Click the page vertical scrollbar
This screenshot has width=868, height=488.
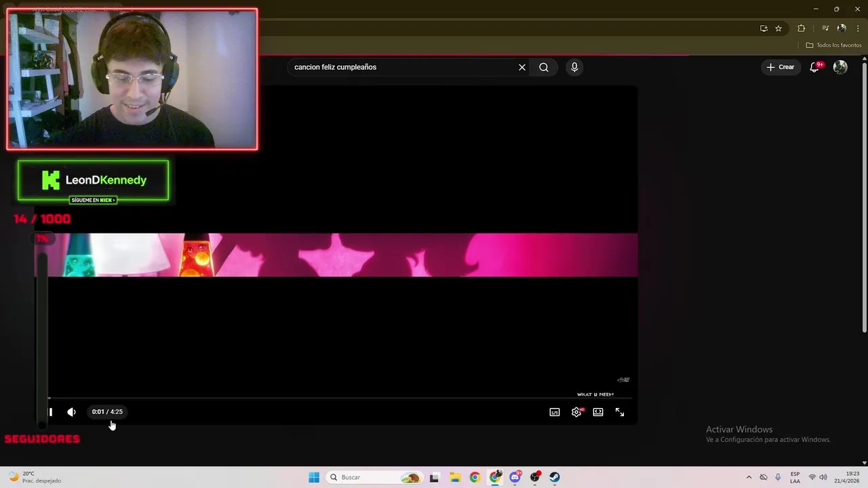864,197
